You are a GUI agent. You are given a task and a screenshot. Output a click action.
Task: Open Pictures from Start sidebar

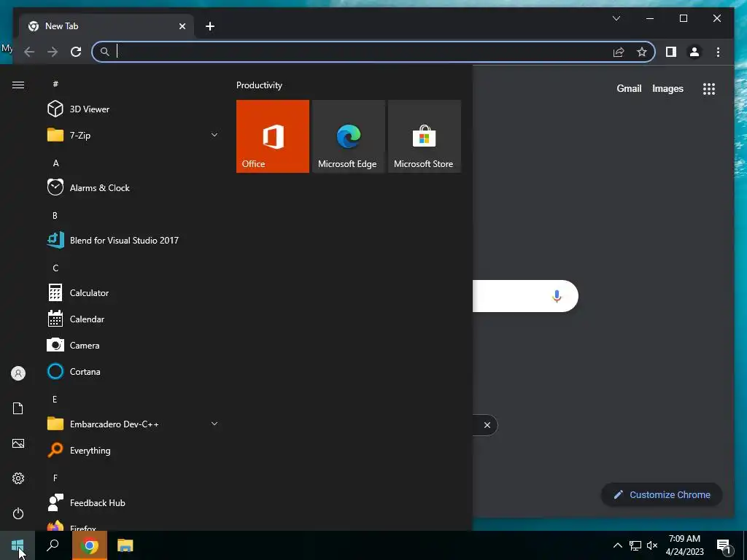(18, 443)
